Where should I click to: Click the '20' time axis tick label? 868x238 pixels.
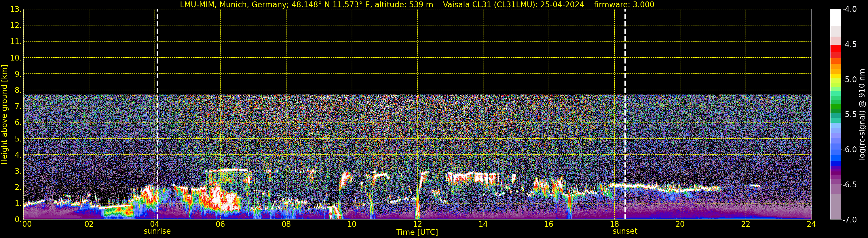(680, 224)
